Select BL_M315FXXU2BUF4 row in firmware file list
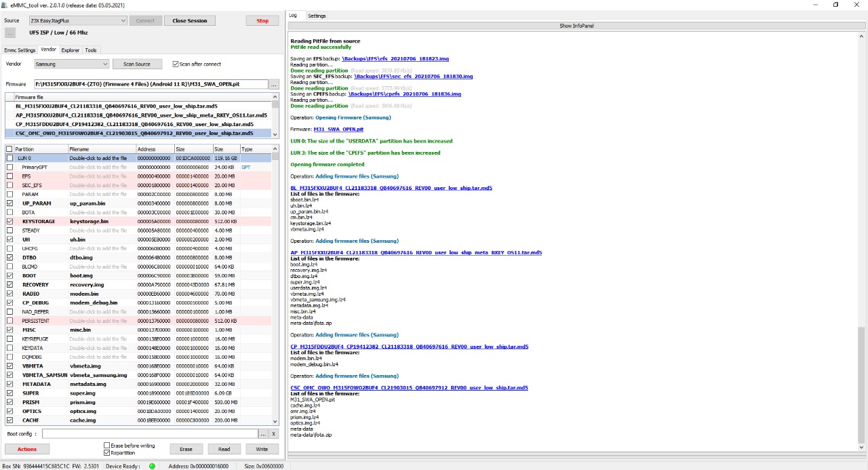 (x=138, y=106)
